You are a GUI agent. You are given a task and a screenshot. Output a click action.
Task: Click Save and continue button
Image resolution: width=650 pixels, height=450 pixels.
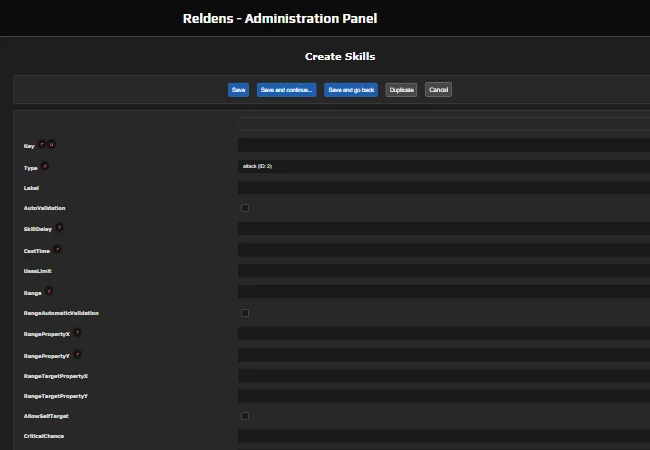(x=286, y=90)
